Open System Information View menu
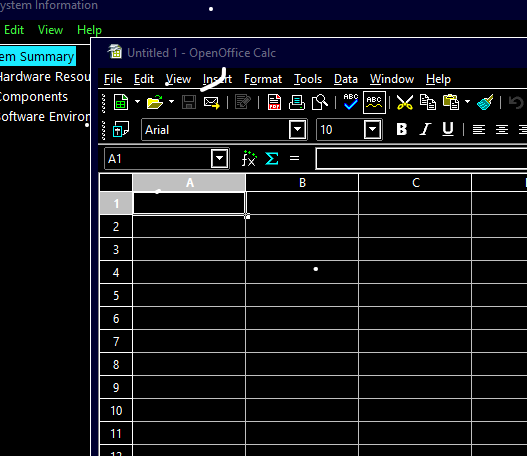Viewport: 527px width, 456px height. point(50,30)
